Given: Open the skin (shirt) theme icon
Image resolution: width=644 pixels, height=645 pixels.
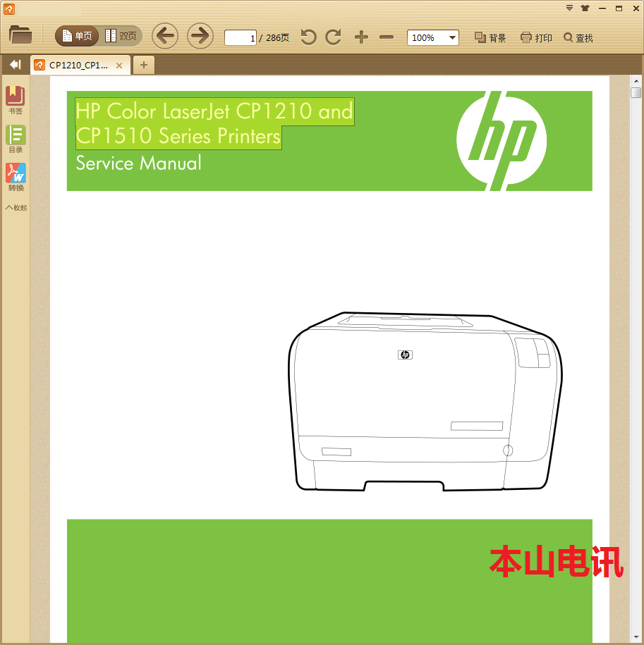Looking at the screenshot, I should (x=585, y=8).
